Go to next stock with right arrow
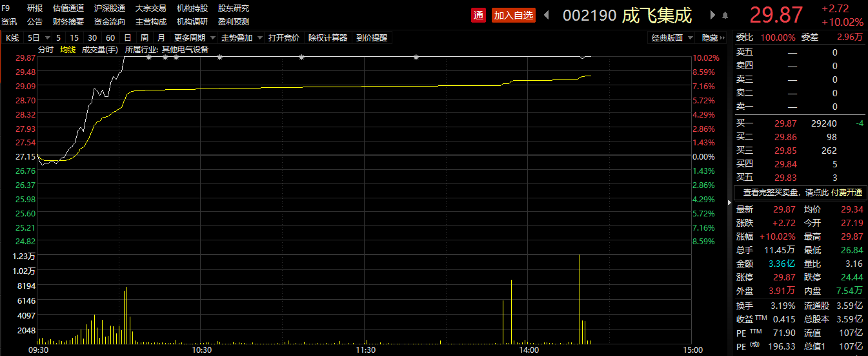This screenshot has height=356, width=868. [x=713, y=15]
